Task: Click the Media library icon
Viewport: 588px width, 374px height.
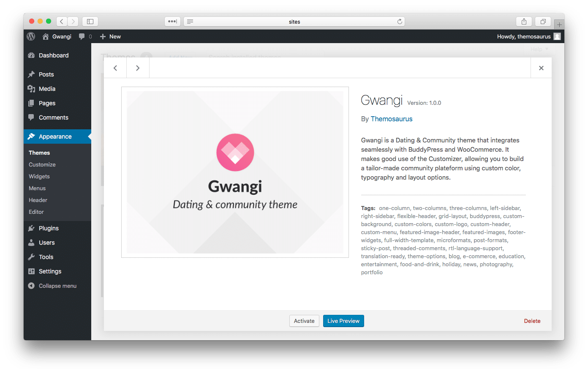Action: point(31,89)
